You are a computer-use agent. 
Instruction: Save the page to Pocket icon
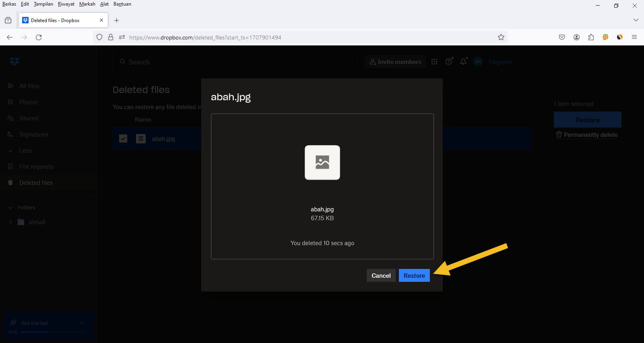[562, 37]
